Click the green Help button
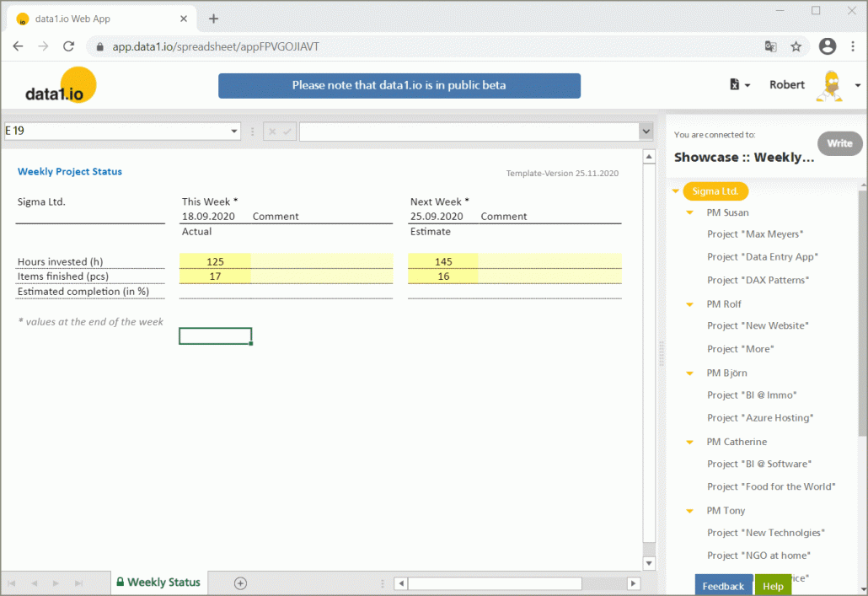The width and height of the screenshot is (868, 596). tap(773, 586)
